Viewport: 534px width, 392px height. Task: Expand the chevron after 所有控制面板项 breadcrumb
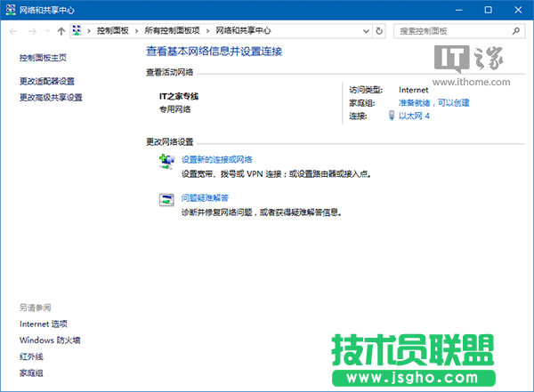[207, 31]
